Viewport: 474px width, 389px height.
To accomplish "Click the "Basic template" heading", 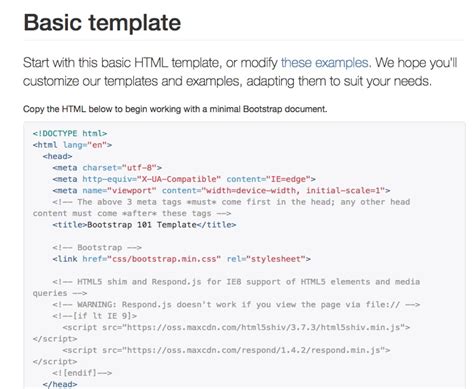I will pos(102,23).
